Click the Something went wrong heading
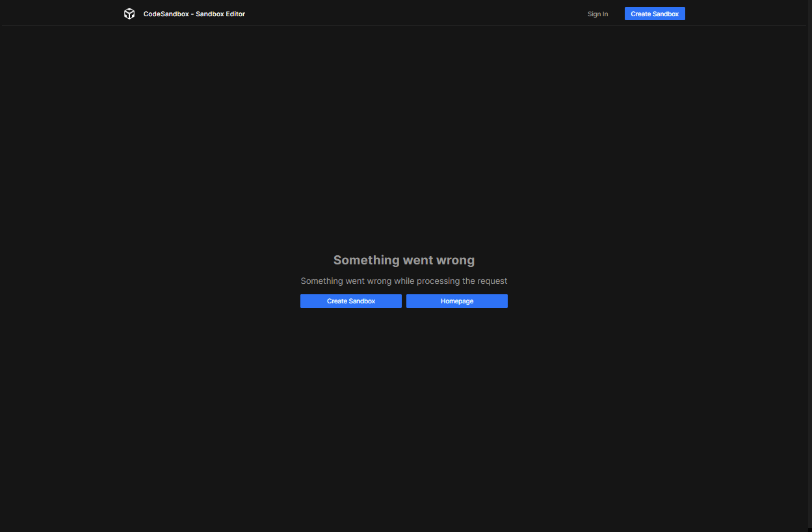The height and width of the screenshot is (532, 812). tap(404, 260)
